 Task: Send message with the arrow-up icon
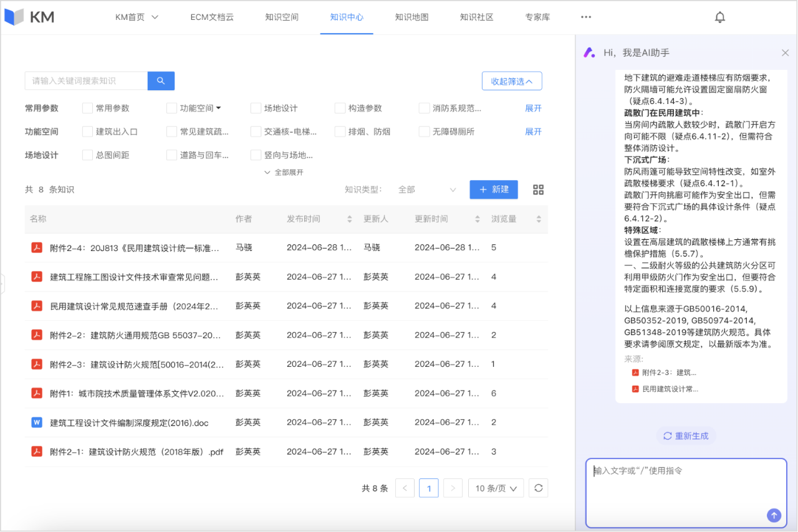coord(774,515)
